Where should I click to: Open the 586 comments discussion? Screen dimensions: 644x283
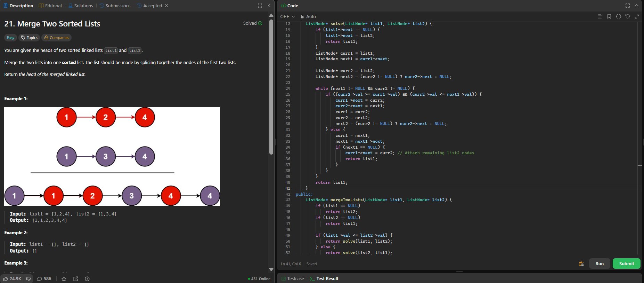click(44, 279)
